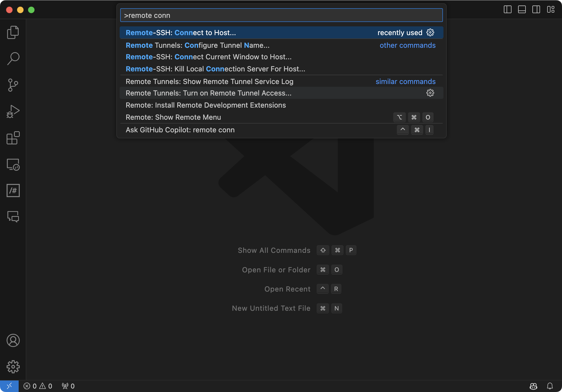Click Open Recent hint text
562x392 pixels.
(x=287, y=289)
